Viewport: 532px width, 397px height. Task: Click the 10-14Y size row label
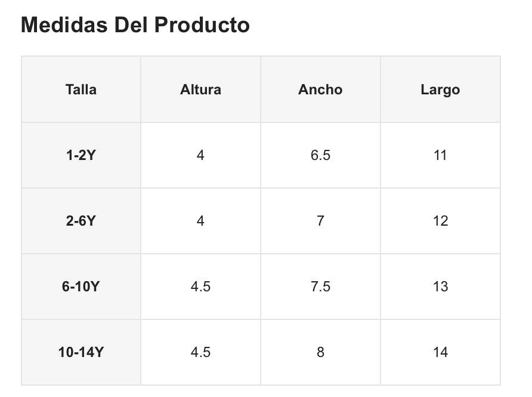[81, 352]
